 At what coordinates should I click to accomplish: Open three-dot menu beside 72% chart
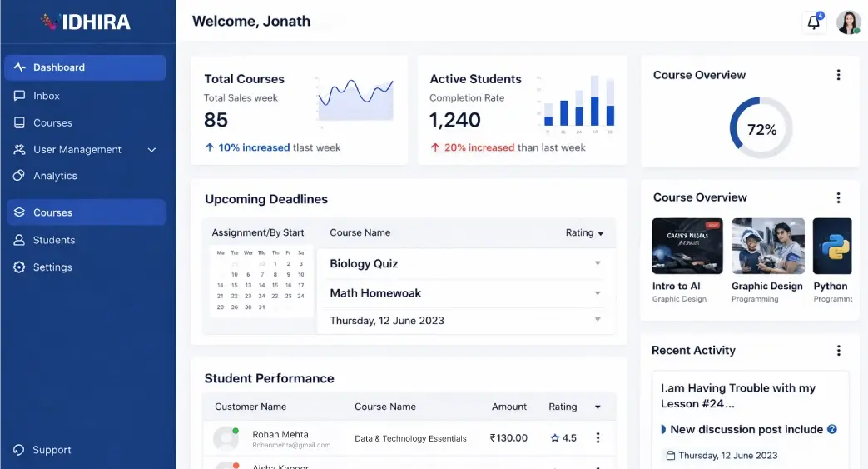pyautogui.click(x=838, y=75)
